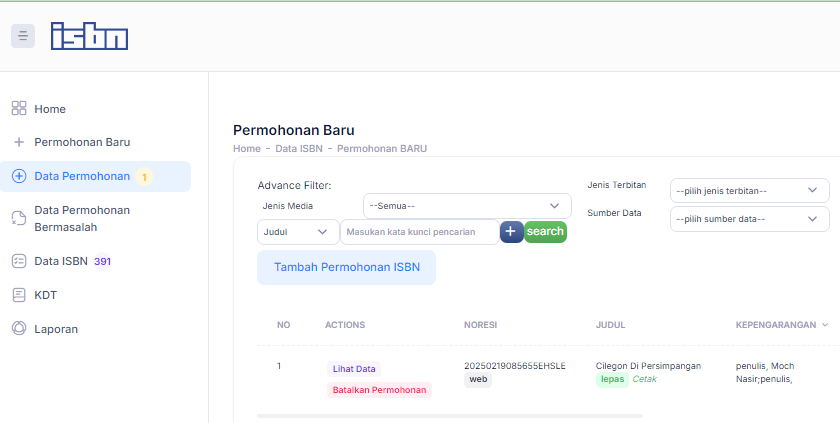
Task: Click the plus icon beside Permohonan Baru
Action: point(18,142)
